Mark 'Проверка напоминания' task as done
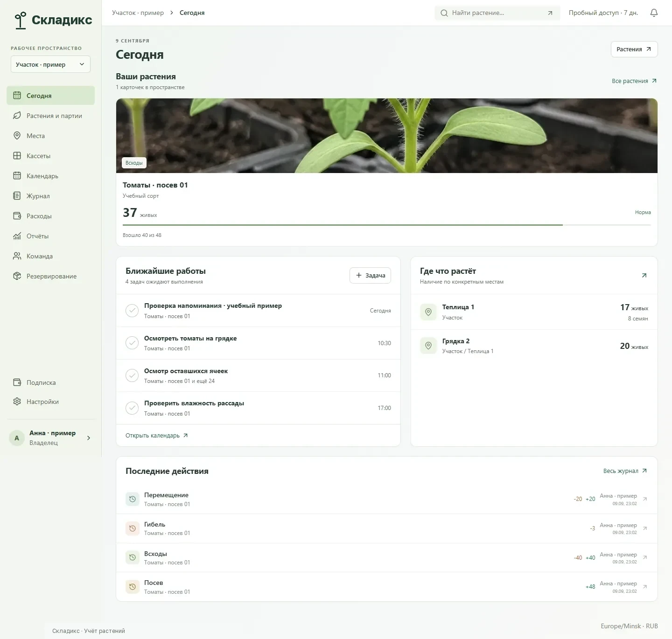The image size is (672, 639). coord(132,311)
